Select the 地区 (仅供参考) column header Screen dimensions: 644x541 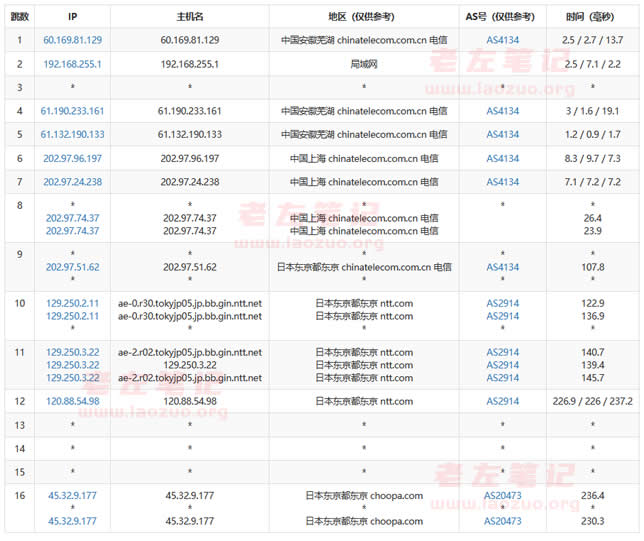coord(363,17)
